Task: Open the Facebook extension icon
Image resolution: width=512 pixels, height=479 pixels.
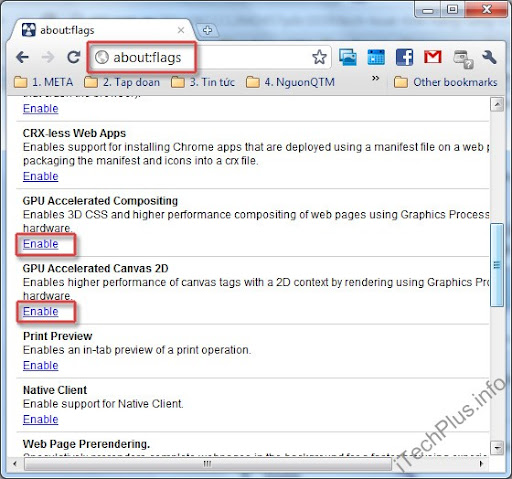Action: tap(404, 57)
